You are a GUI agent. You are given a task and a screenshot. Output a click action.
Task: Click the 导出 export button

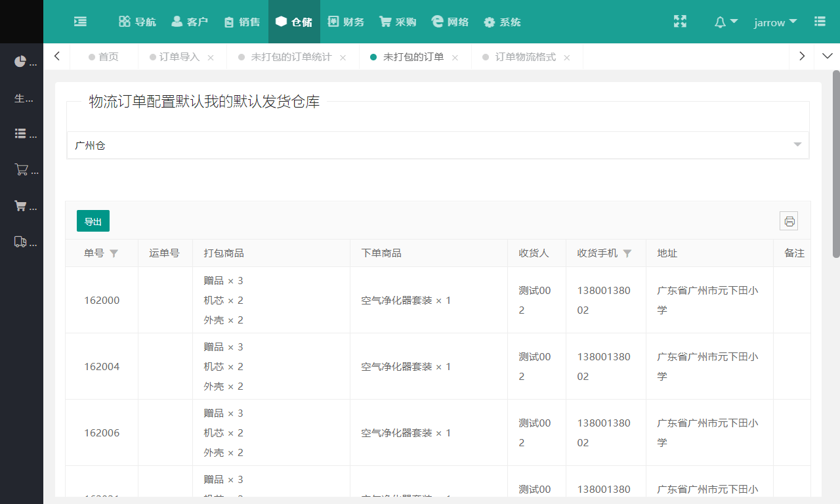93,221
